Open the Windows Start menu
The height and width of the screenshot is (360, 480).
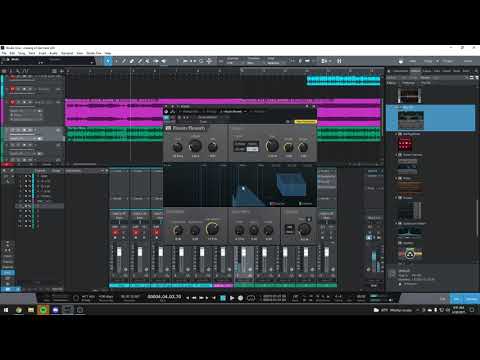pyautogui.click(x=6, y=310)
